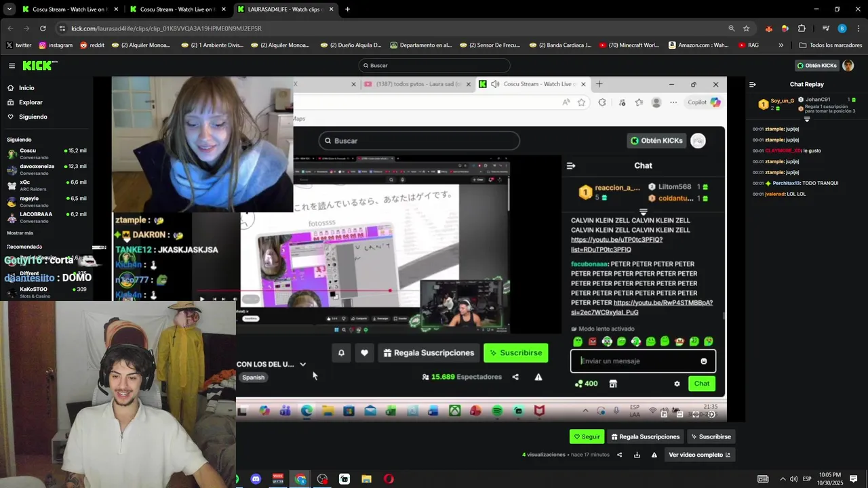
Task: Open the browser Extensions puzzle menu
Action: tap(802, 28)
